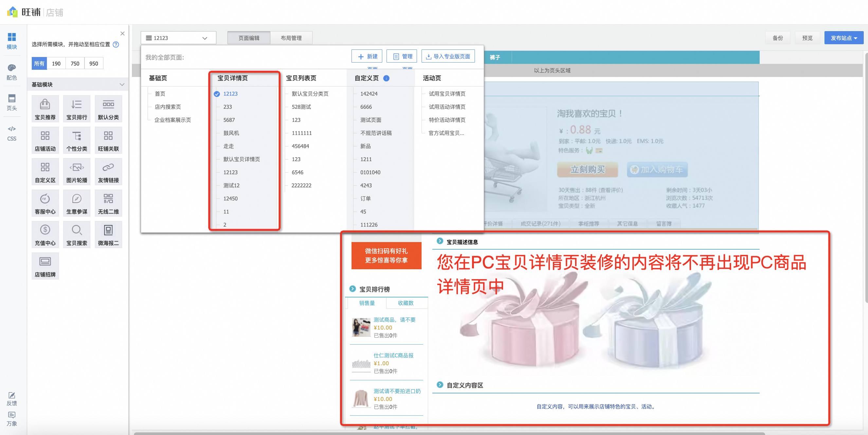Screen dimensions: 868x435
Task: Select the 特价活动详情页 activity page
Action: click(447, 120)
